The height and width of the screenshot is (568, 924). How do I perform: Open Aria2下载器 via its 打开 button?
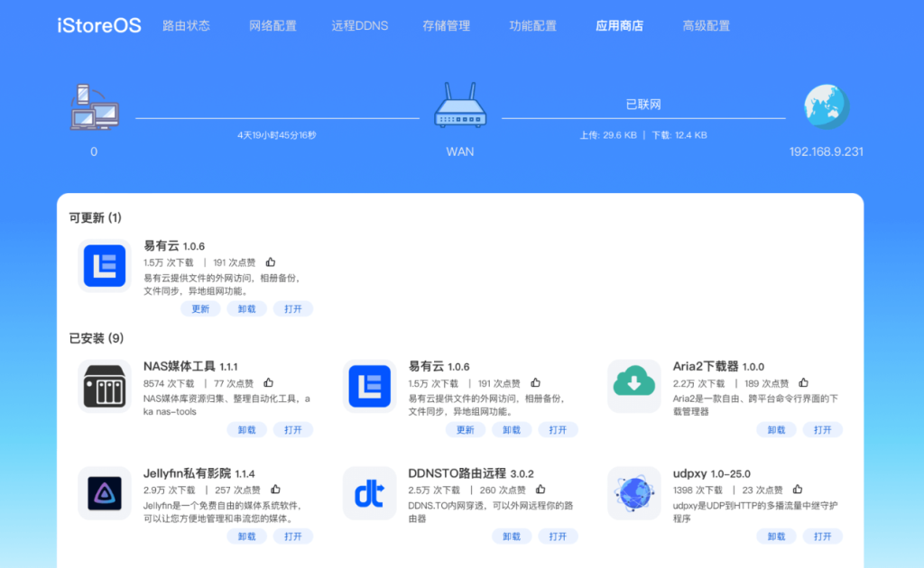point(822,429)
